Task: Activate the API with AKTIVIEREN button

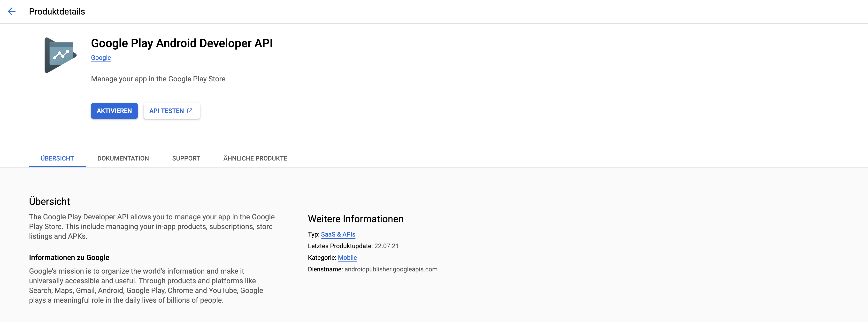Action: click(114, 111)
